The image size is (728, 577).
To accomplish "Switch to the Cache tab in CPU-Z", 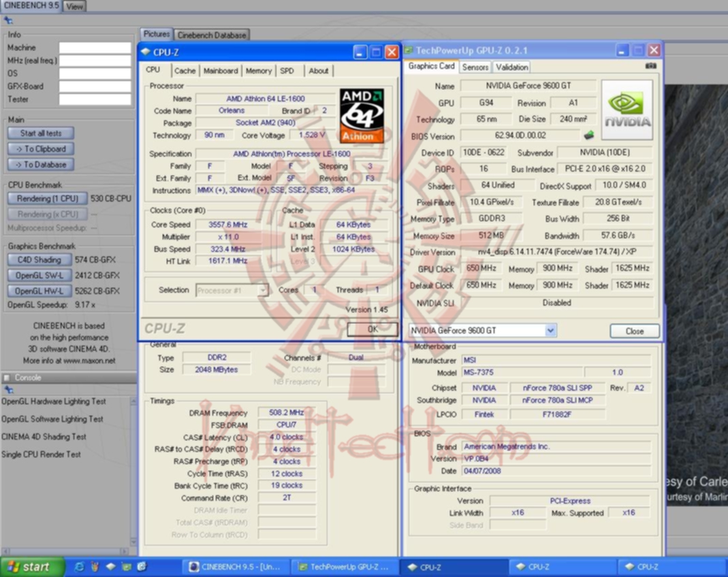I will coord(185,71).
